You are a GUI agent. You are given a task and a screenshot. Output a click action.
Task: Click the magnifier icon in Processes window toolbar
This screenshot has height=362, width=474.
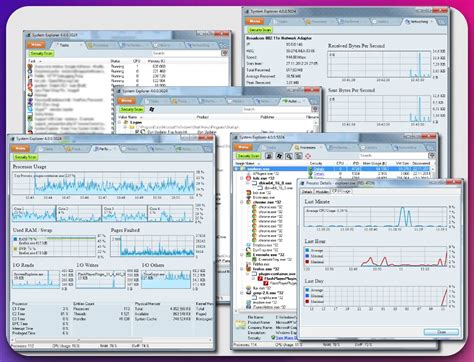point(289,156)
